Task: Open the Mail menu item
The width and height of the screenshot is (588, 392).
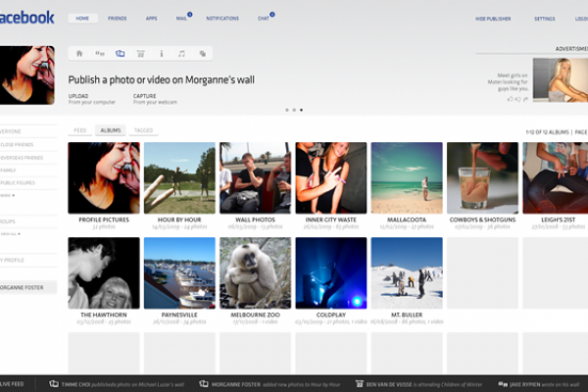Action: pyautogui.click(x=181, y=19)
